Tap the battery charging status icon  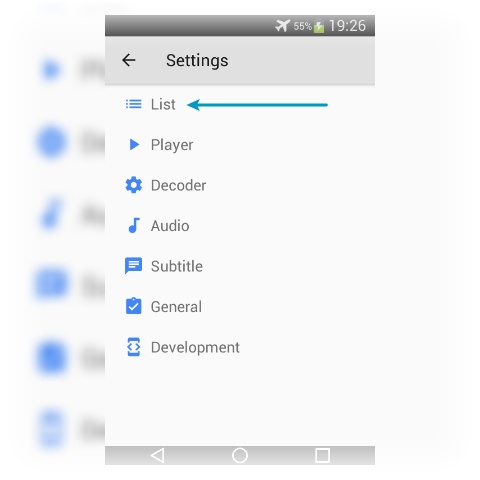(319, 26)
